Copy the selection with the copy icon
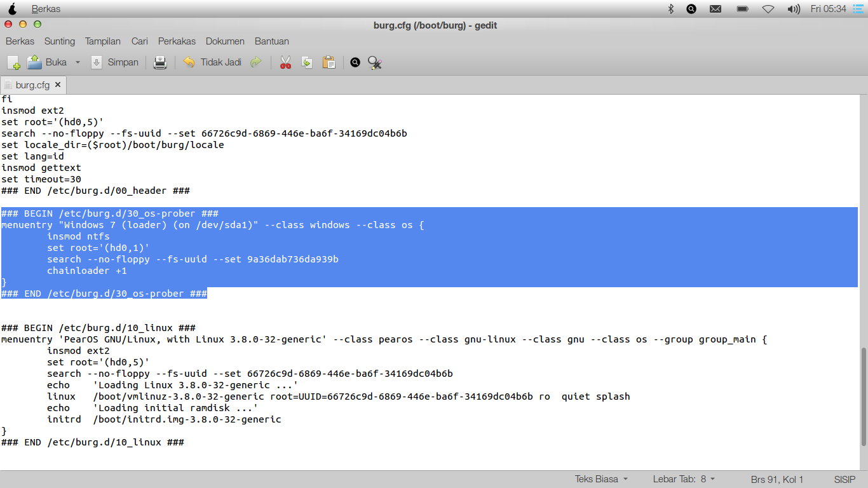The height and width of the screenshot is (488, 868). pos(307,62)
